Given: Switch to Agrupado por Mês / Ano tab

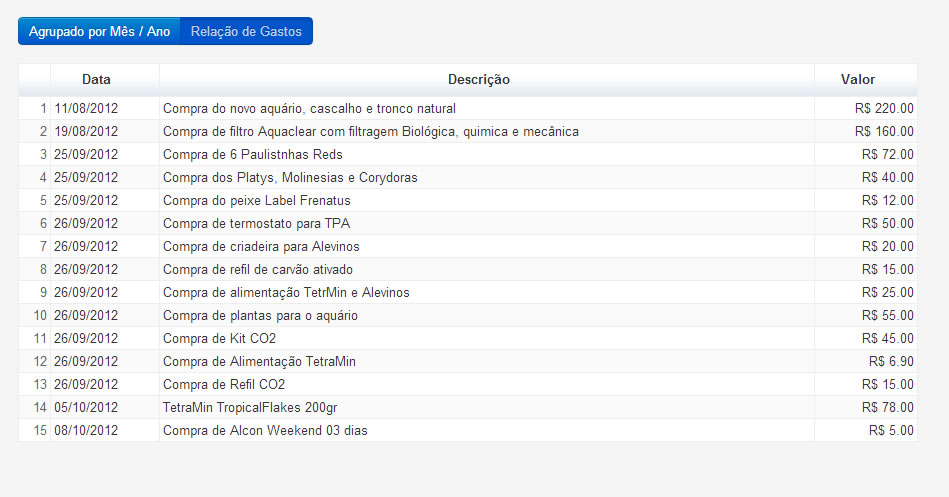Looking at the screenshot, I should (x=99, y=31).
